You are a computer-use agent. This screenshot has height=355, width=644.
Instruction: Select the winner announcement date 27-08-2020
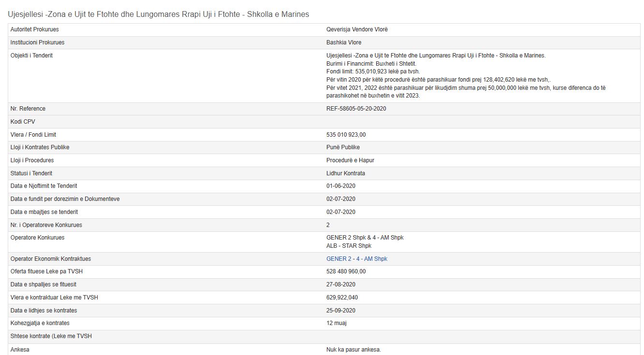pos(341,284)
